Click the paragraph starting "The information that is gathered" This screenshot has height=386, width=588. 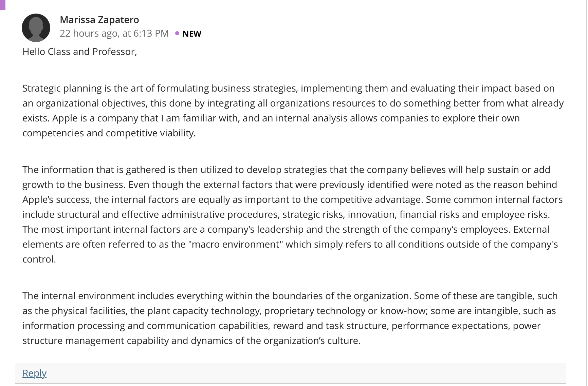tap(293, 214)
